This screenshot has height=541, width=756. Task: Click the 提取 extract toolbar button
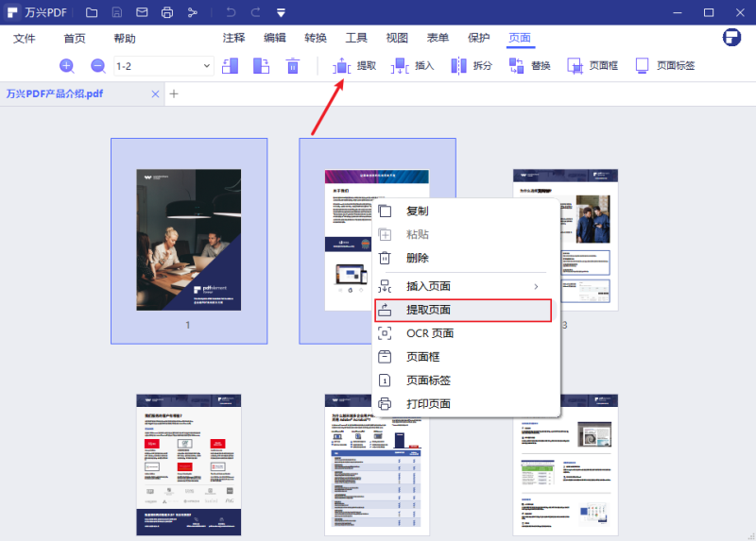[x=354, y=65]
